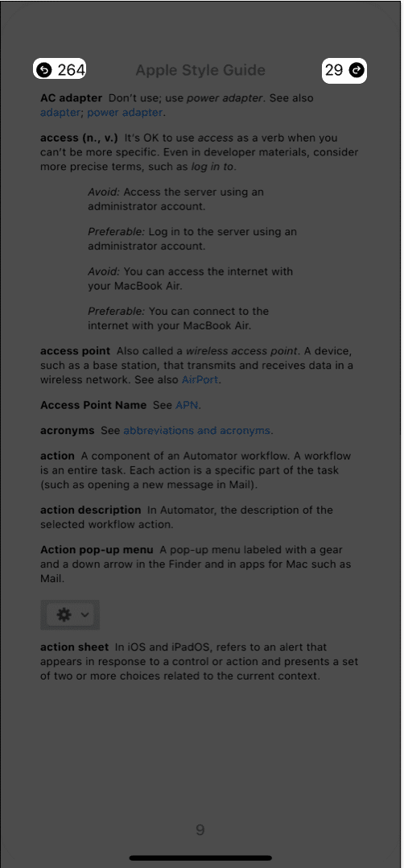404x868 pixels.
Task: Open the abbreviations and acronyms link
Action: [x=196, y=430]
